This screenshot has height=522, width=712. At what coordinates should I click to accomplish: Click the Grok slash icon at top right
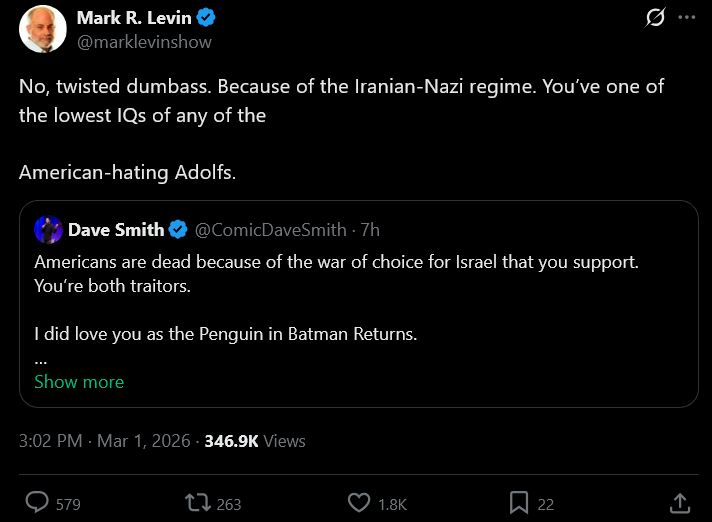tap(656, 18)
